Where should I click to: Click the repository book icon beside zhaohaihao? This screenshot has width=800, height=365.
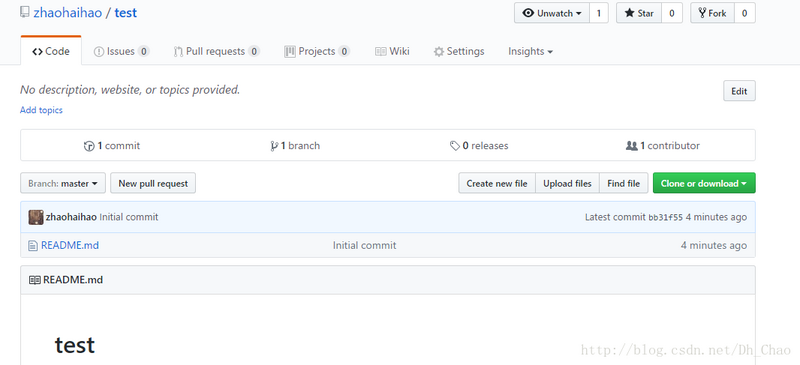coord(24,12)
